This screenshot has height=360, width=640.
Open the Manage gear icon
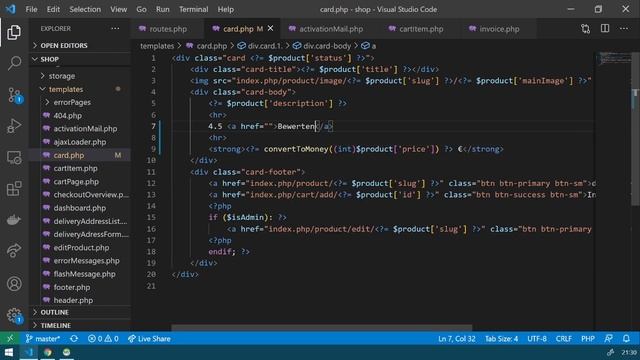click(x=15, y=315)
